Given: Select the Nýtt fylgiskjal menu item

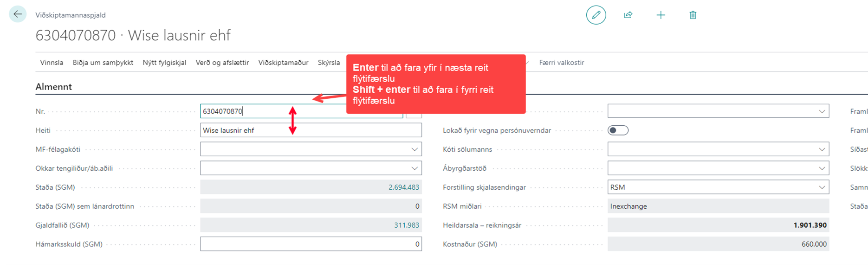Looking at the screenshot, I should coord(164,63).
